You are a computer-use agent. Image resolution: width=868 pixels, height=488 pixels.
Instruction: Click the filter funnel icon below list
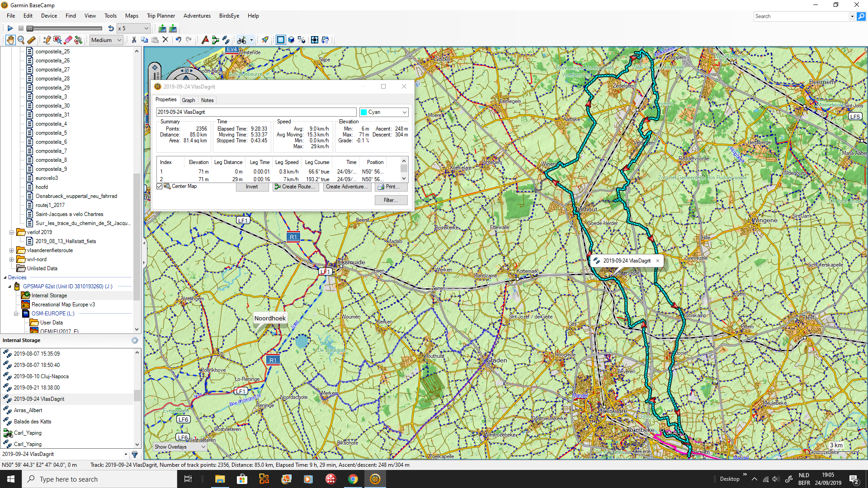(x=135, y=454)
